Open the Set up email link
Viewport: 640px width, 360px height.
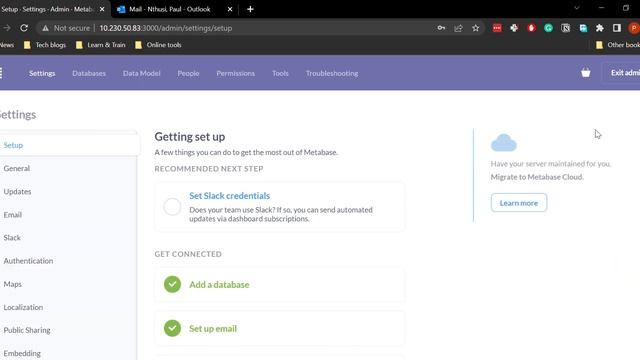pyautogui.click(x=213, y=329)
